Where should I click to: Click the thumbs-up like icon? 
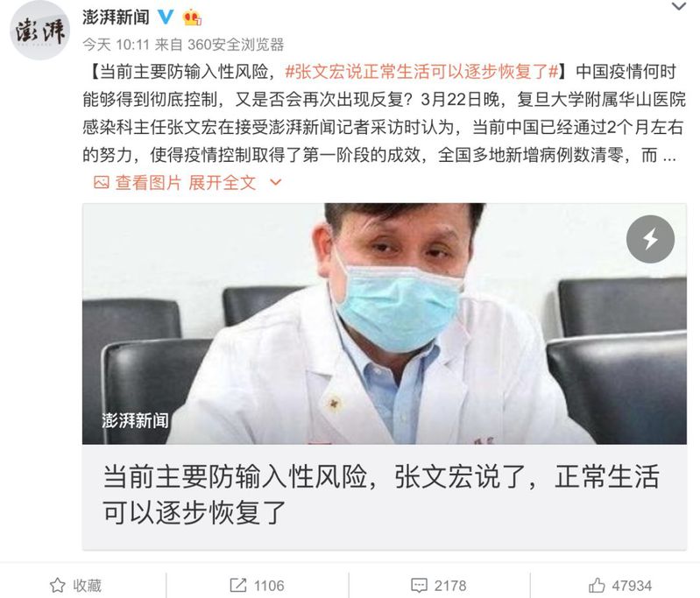(597, 585)
